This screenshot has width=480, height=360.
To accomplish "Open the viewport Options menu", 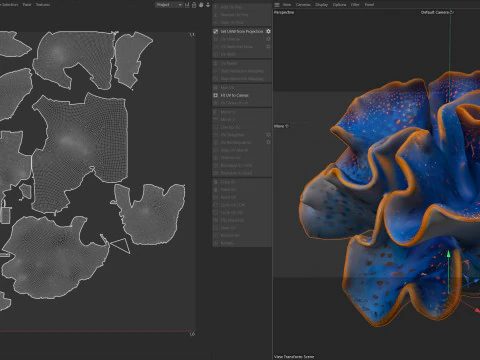I will coord(339,5).
